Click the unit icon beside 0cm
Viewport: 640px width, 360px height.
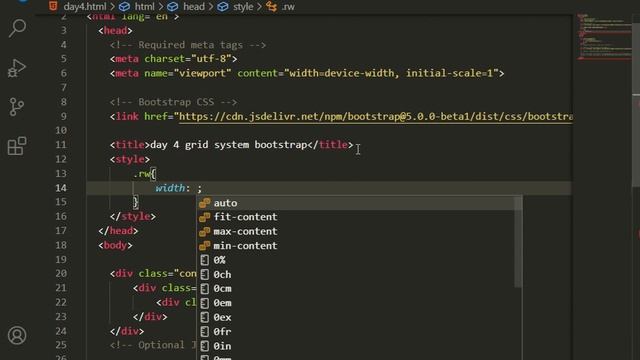204,289
